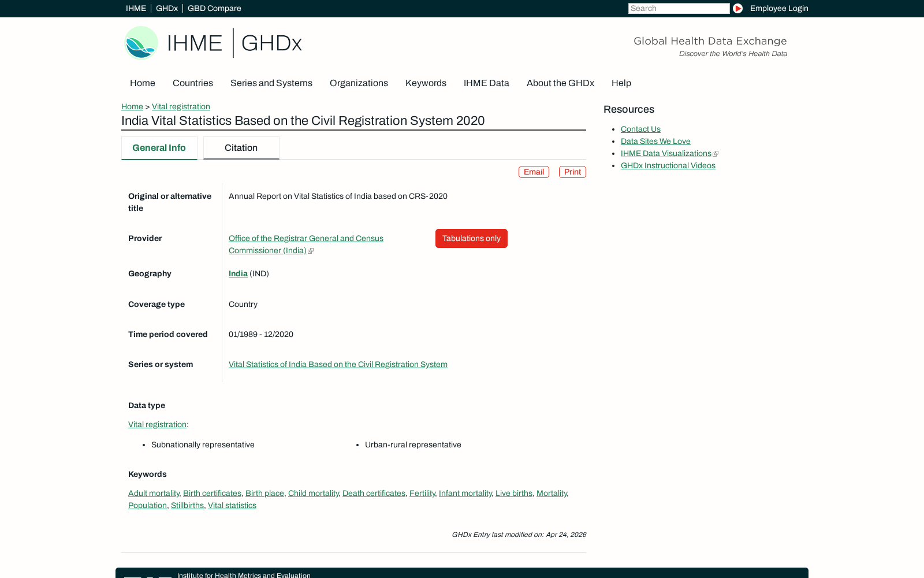
Task: Click the Home breadcrumb link
Action: 132,106
